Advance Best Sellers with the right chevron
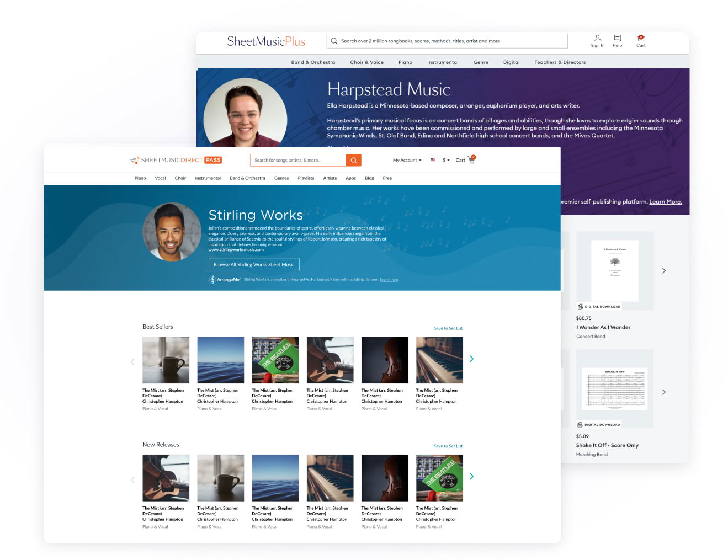728x560 pixels. tap(471, 359)
